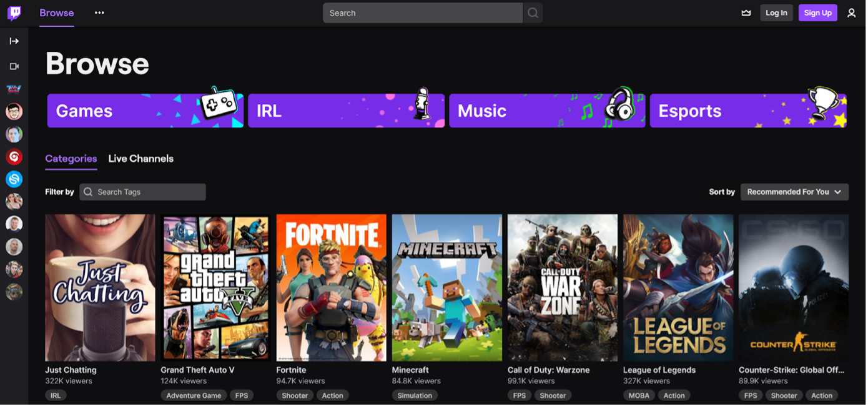Click the 327K viewers text
Screen dimensions: 868x406
(647, 382)
